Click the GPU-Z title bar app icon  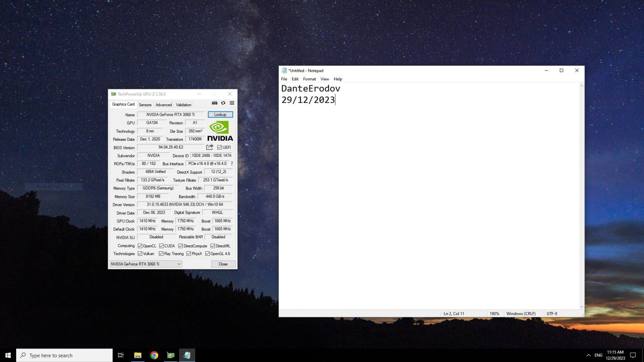coord(114,94)
